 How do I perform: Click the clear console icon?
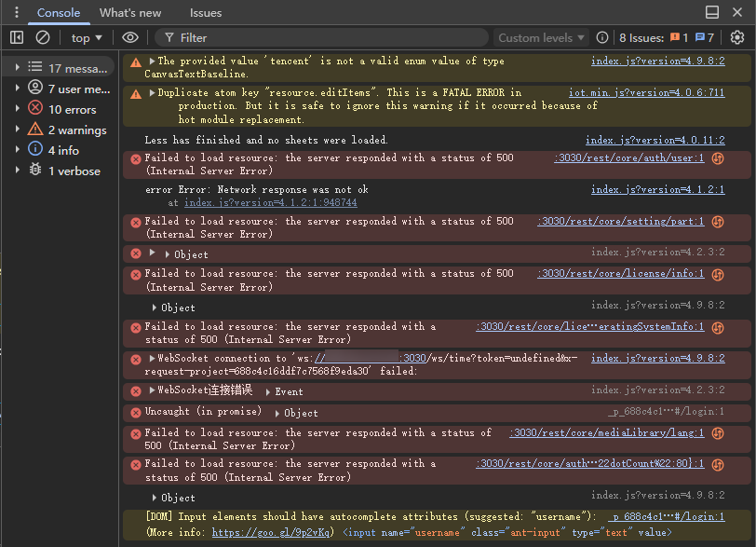[x=43, y=37]
